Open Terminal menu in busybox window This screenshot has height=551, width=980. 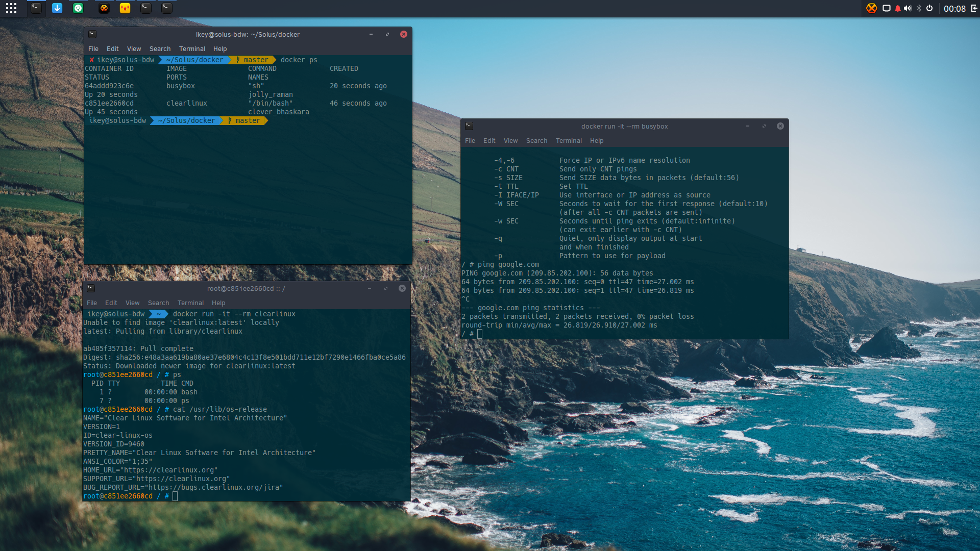[x=569, y=141]
